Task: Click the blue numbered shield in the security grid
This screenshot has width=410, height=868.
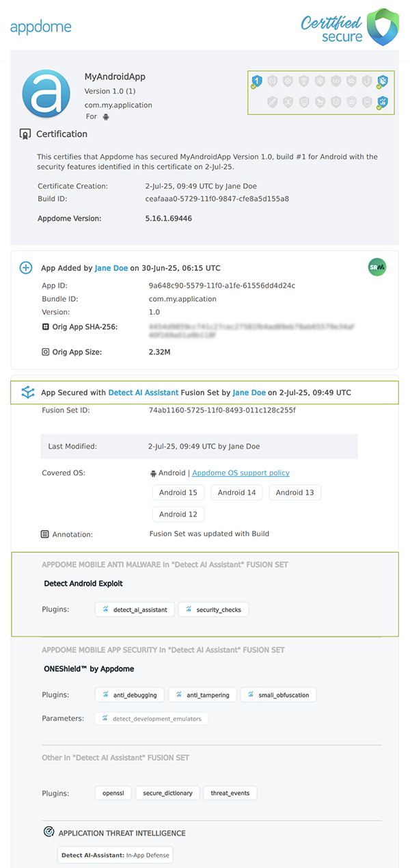Action: 256,81
